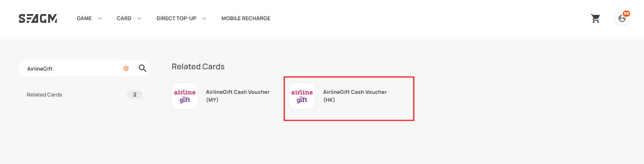Clear the search text with the orange X

[x=126, y=68]
